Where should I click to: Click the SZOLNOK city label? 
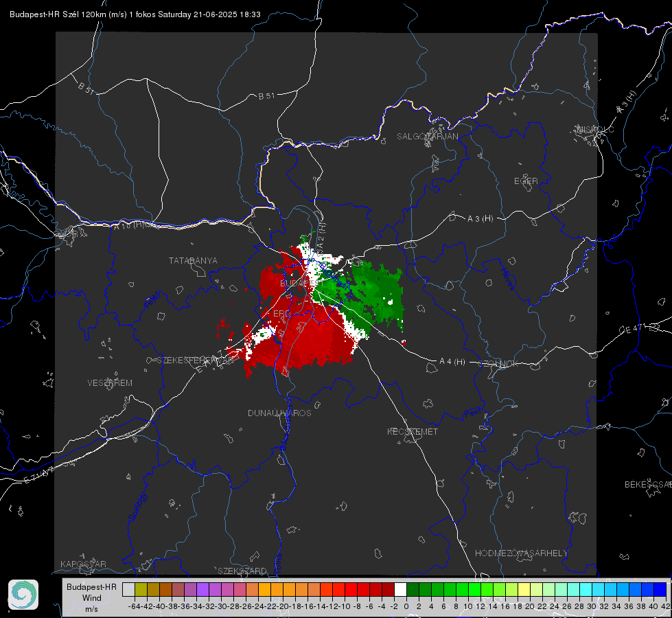click(x=499, y=364)
